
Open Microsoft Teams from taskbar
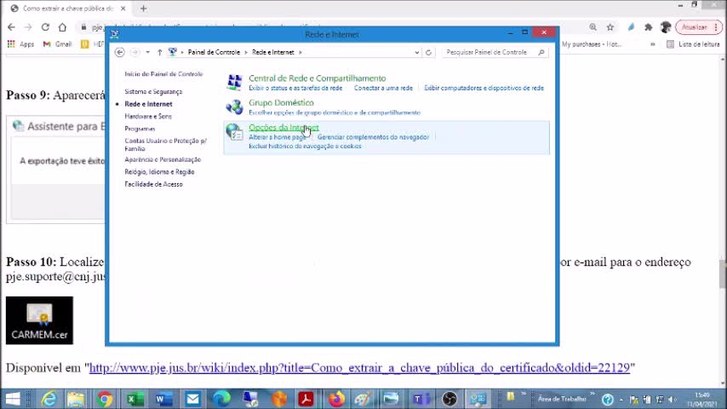click(x=421, y=399)
